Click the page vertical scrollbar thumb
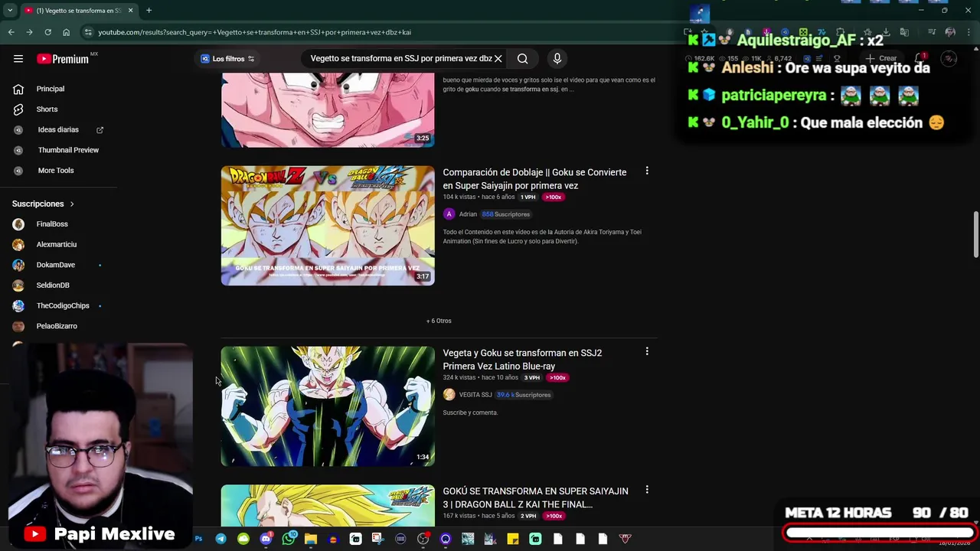 pos(975,236)
